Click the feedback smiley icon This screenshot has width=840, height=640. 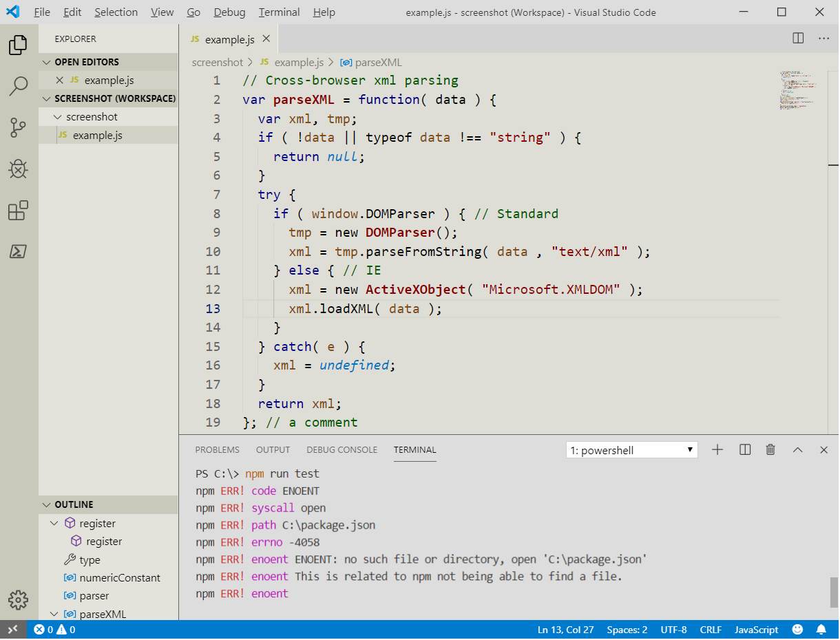tap(797, 630)
